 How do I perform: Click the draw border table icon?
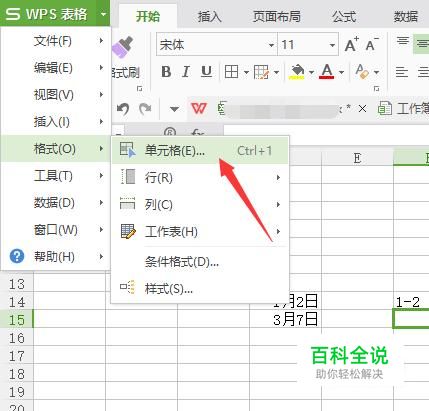tap(261, 72)
